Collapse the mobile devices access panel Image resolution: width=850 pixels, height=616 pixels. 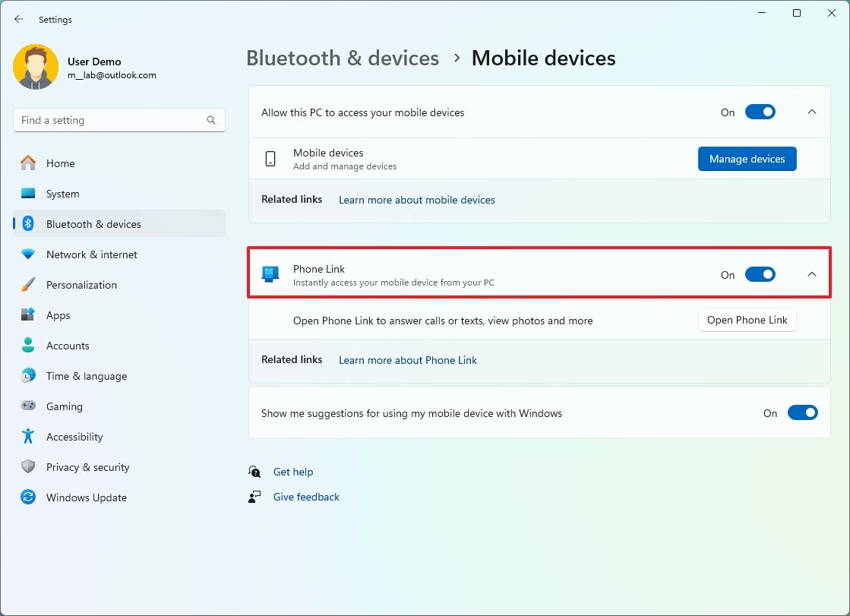pos(811,112)
